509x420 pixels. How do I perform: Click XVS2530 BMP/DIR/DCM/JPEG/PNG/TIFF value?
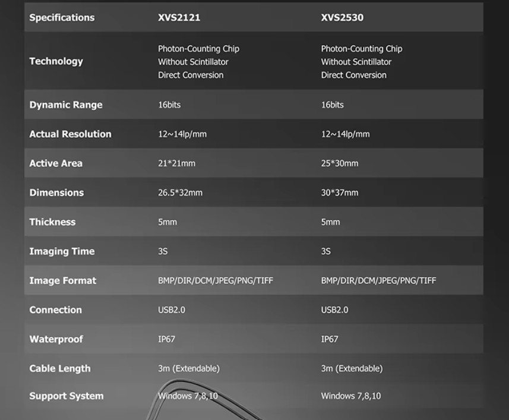tap(378, 280)
